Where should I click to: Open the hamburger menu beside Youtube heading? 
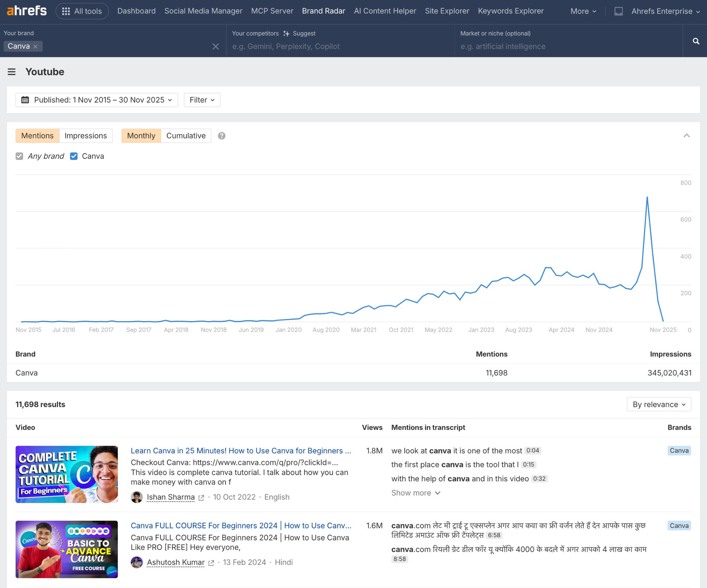click(x=12, y=72)
